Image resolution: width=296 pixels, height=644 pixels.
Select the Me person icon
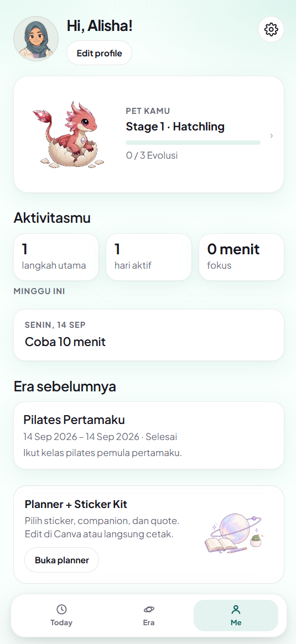pos(236,610)
